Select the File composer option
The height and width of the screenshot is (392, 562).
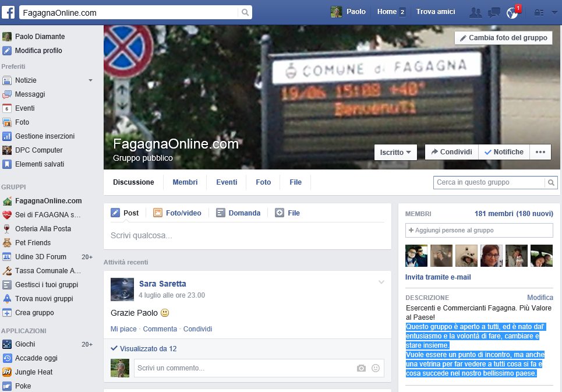[x=288, y=213]
